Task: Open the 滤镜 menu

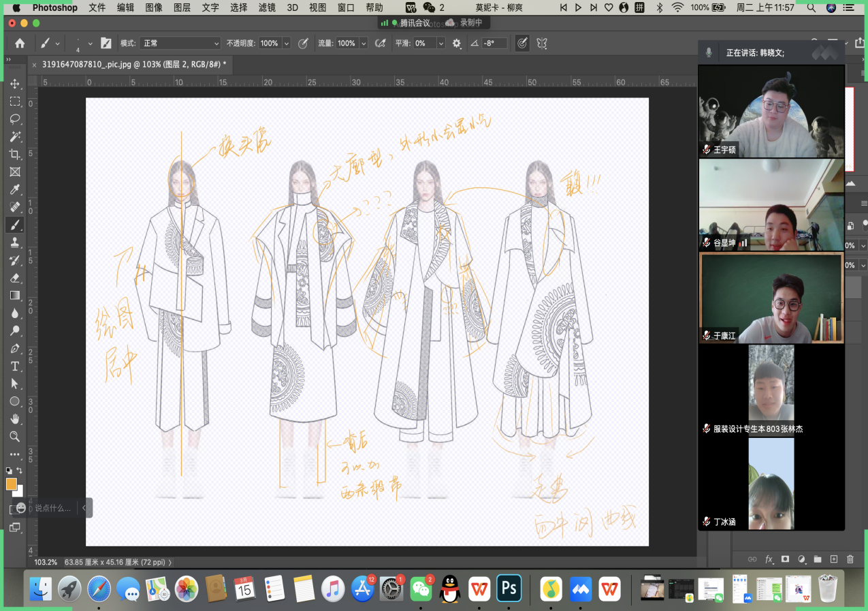Action: click(266, 7)
